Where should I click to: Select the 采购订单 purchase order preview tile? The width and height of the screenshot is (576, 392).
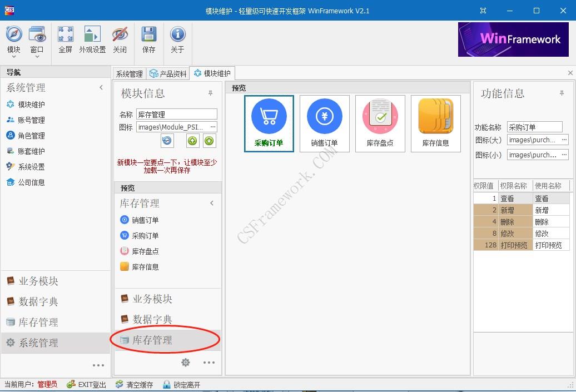269,123
